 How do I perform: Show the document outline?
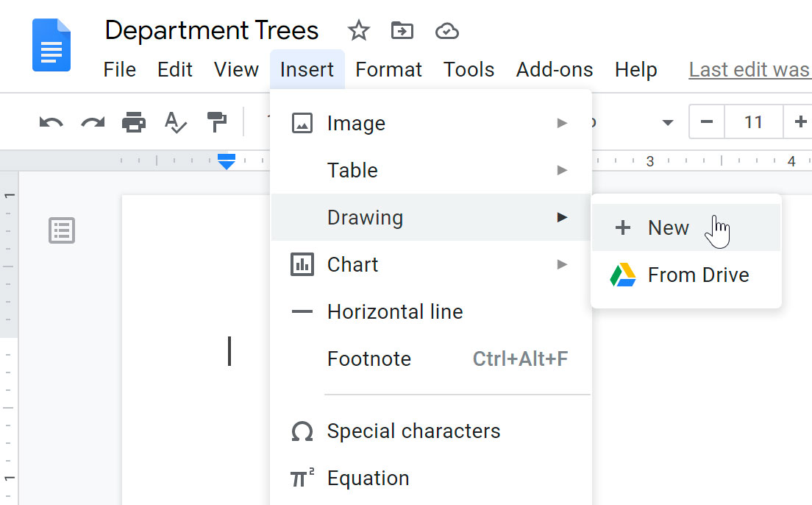(x=62, y=230)
